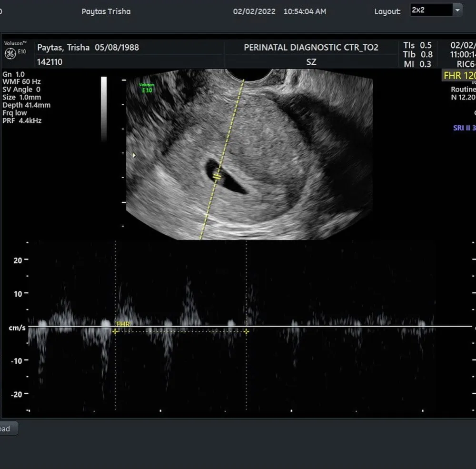The width and height of the screenshot is (476, 469).
Task: Click the patient name Paytas Trisha
Action: [x=106, y=11]
